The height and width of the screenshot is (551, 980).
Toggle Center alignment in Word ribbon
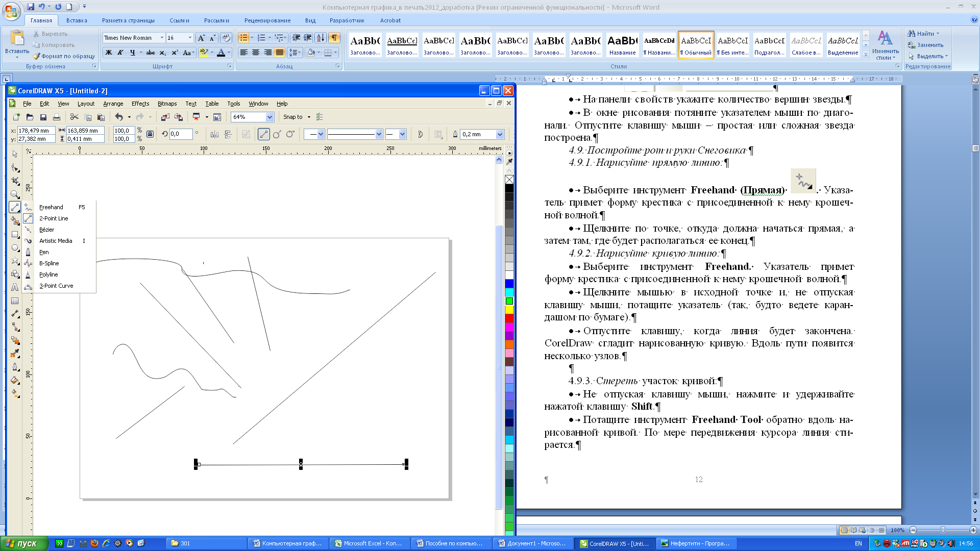[256, 53]
